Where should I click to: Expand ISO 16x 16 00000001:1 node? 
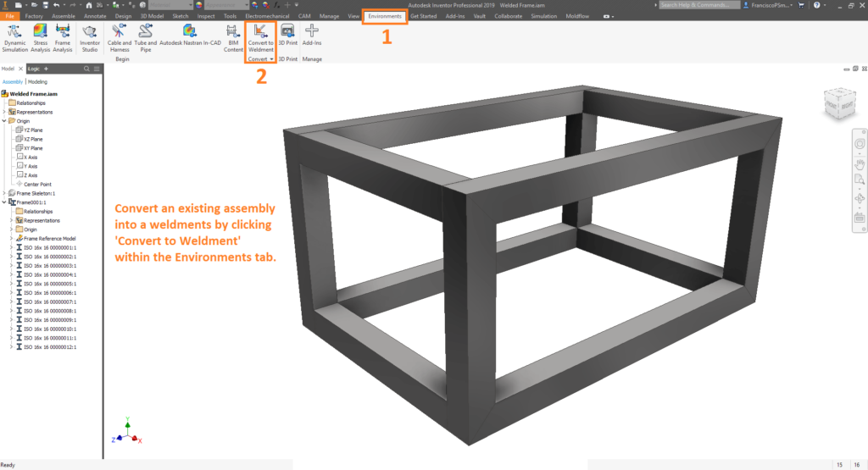click(x=12, y=248)
